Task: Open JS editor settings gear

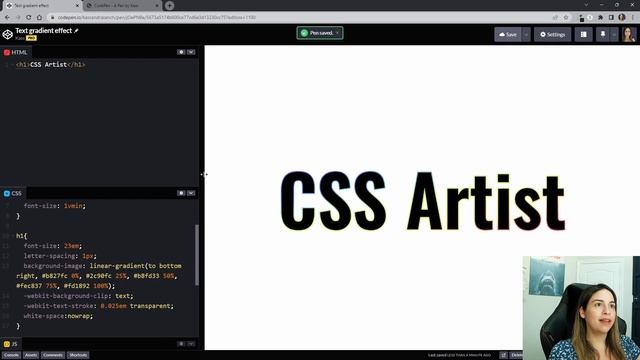Action: tap(181, 344)
